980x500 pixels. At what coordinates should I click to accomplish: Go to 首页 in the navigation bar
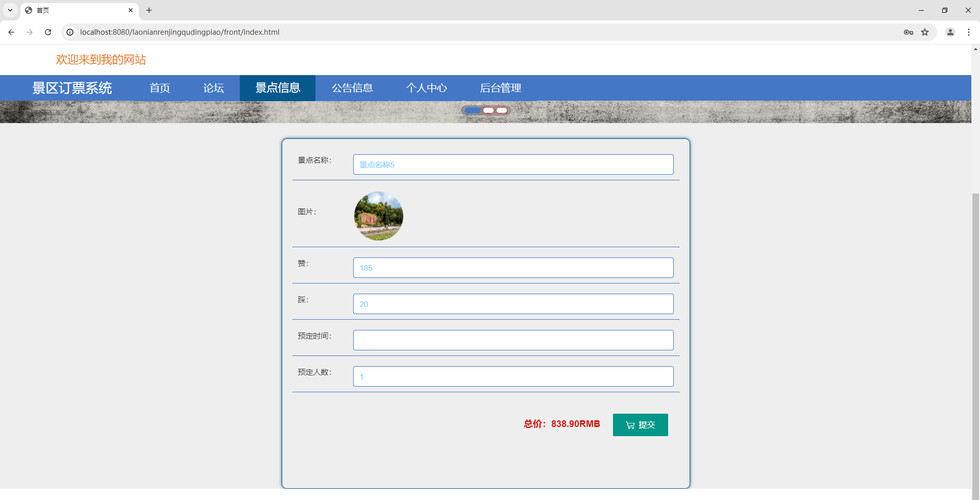(160, 88)
